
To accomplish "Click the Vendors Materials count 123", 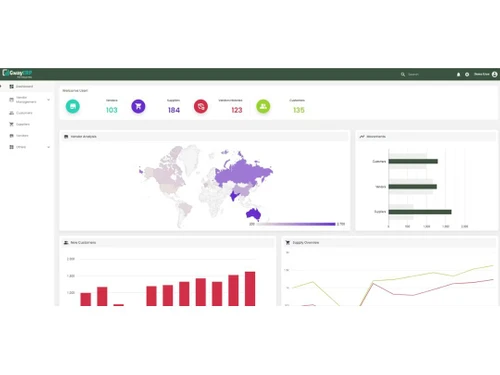I will click(x=237, y=110).
